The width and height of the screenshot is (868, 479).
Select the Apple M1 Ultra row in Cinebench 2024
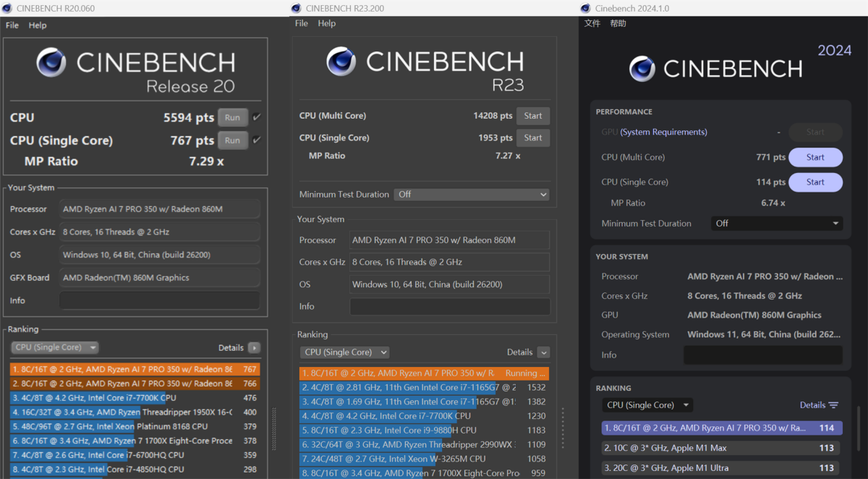pyautogui.click(x=722, y=468)
